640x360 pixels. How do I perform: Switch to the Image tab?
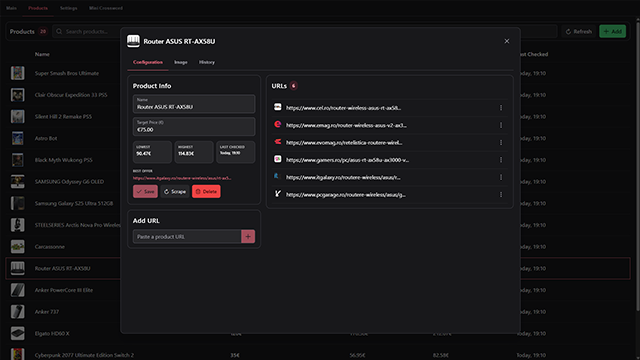pyautogui.click(x=181, y=62)
